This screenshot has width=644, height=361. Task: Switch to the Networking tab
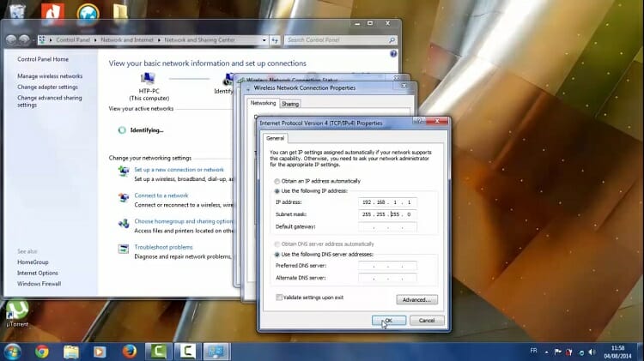pyautogui.click(x=263, y=103)
